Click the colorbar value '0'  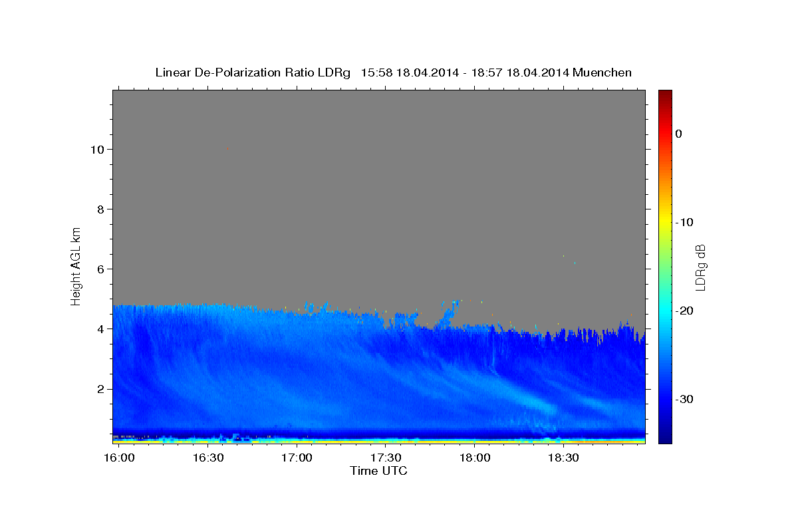coord(679,134)
